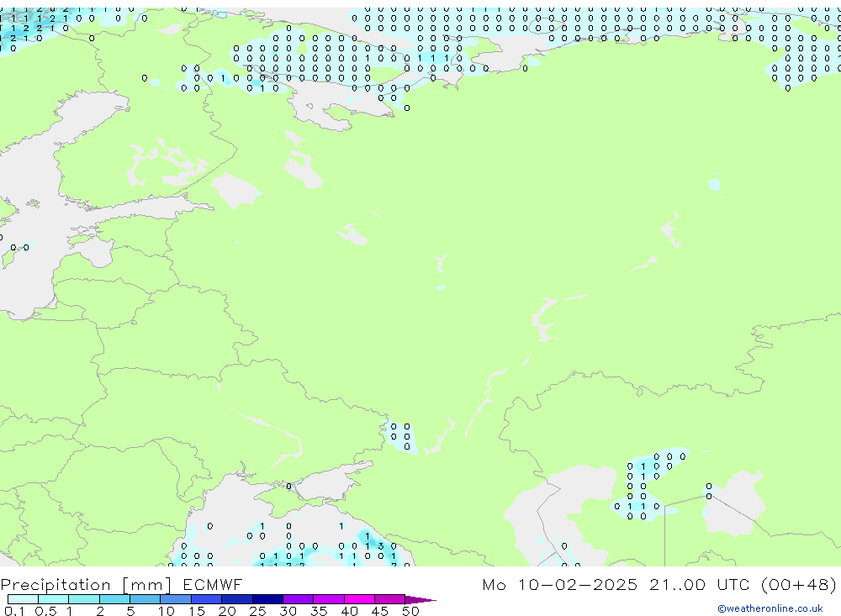The image size is (841, 616).
Task: Click the 30–35 mm violet legend swatch
Action: (x=299, y=599)
